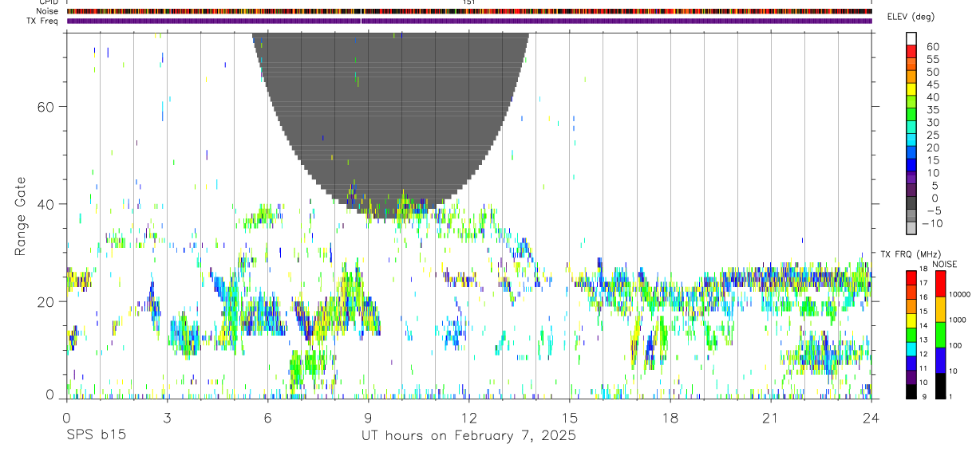
Task: Select red top segment of TX FRQ colorbar
Action: point(911,277)
